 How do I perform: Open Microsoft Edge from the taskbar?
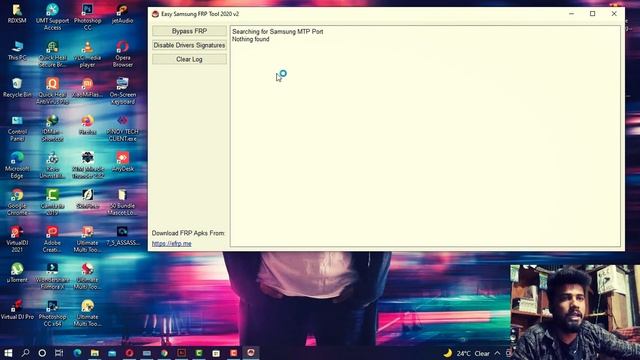pyautogui.click(x=77, y=353)
